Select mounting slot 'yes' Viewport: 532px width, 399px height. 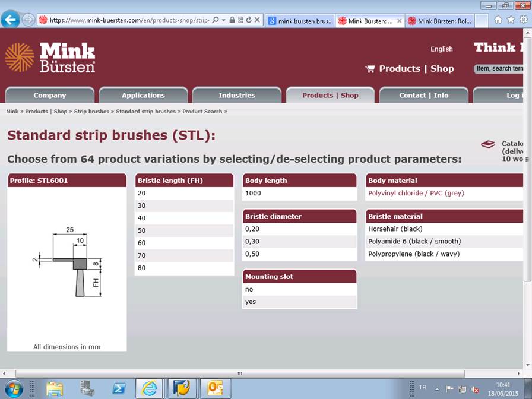(x=300, y=302)
